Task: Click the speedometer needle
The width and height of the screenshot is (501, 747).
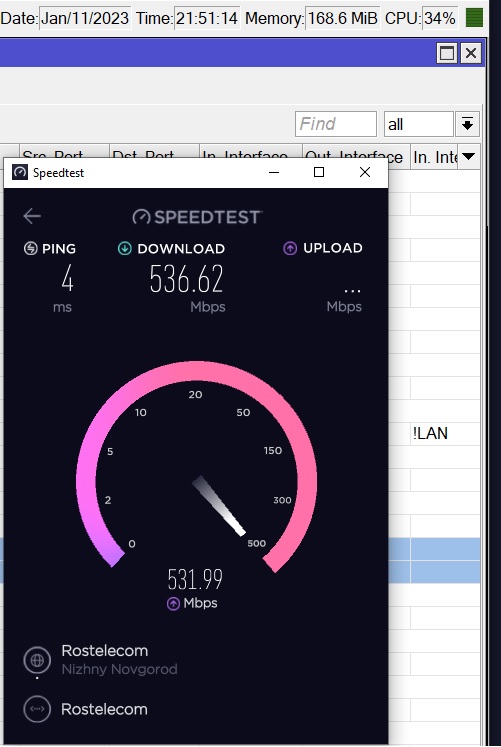Action: click(x=219, y=505)
